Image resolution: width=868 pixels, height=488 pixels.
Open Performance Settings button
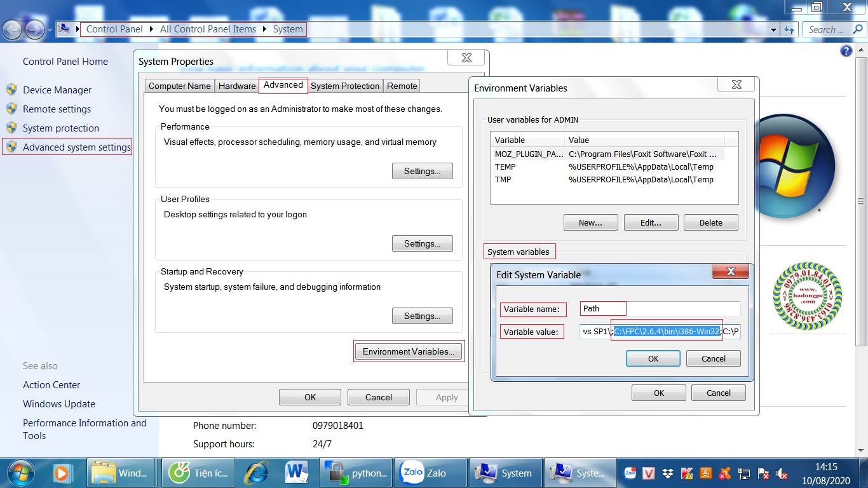422,171
